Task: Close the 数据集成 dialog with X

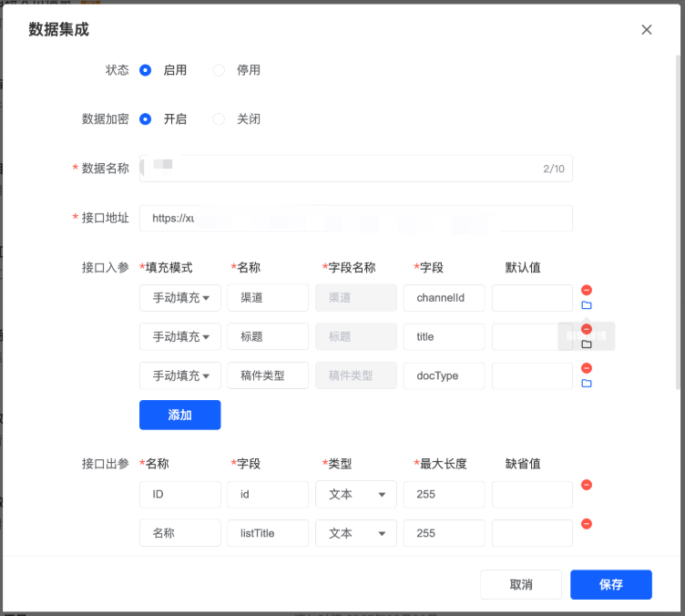Action: (x=647, y=30)
